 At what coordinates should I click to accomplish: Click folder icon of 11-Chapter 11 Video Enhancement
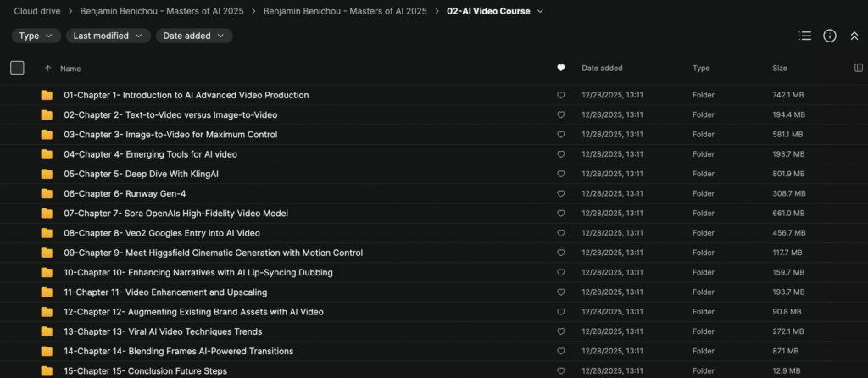[x=47, y=292]
